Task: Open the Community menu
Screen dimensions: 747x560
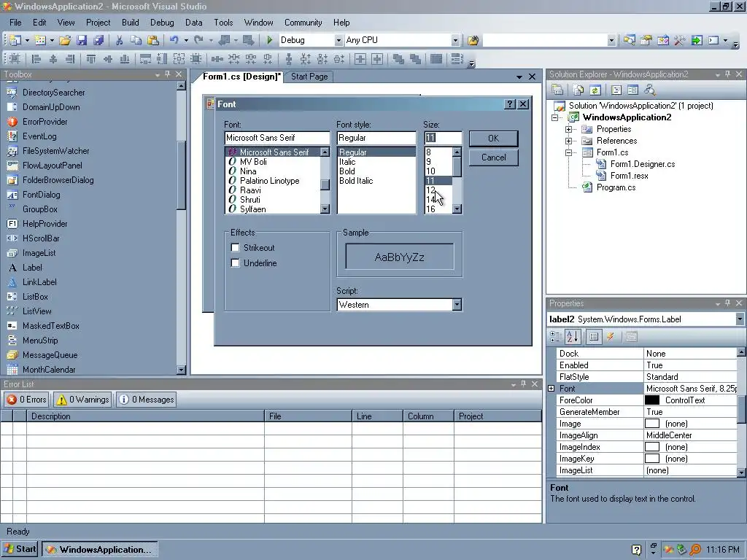Action: pyautogui.click(x=303, y=23)
